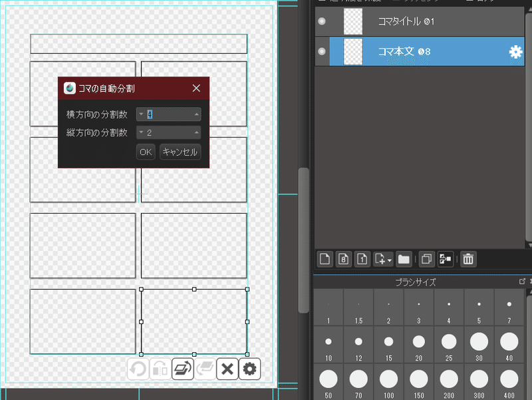The height and width of the screenshot is (400, 532).
Task: Select the コマタイトル @1 layer
Action: point(420,21)
